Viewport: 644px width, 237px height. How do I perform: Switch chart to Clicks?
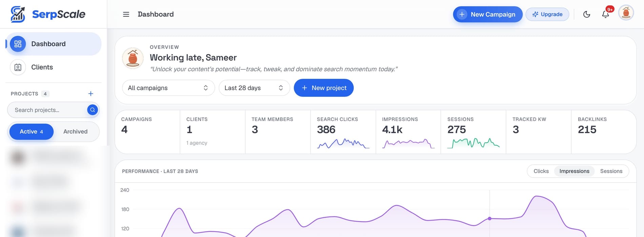pyautogui.click(x=541, y=171)
